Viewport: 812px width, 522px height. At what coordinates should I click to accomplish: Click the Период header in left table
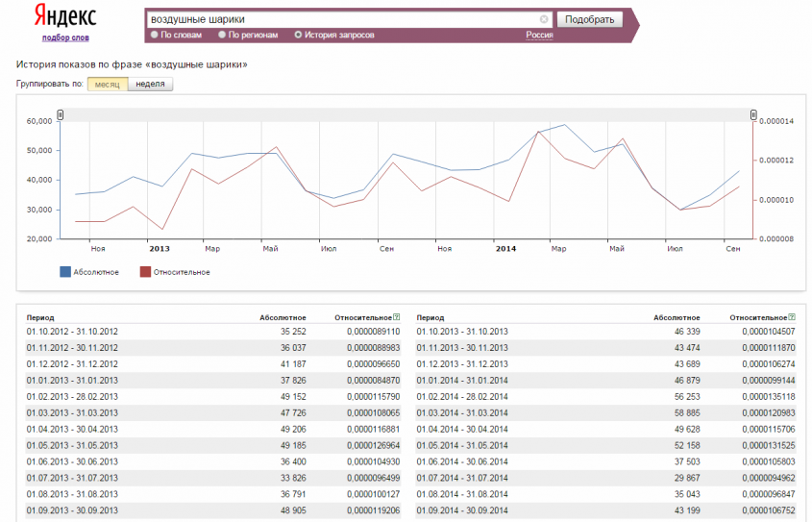click(41, 317)
